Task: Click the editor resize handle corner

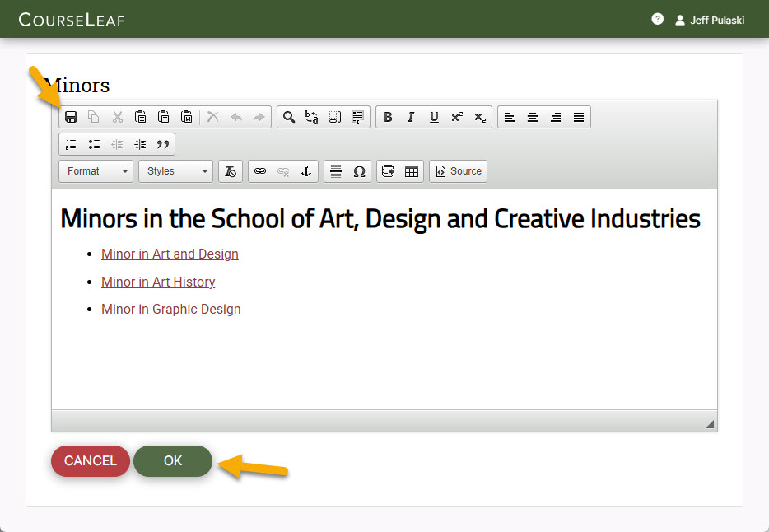Action: 710,424
